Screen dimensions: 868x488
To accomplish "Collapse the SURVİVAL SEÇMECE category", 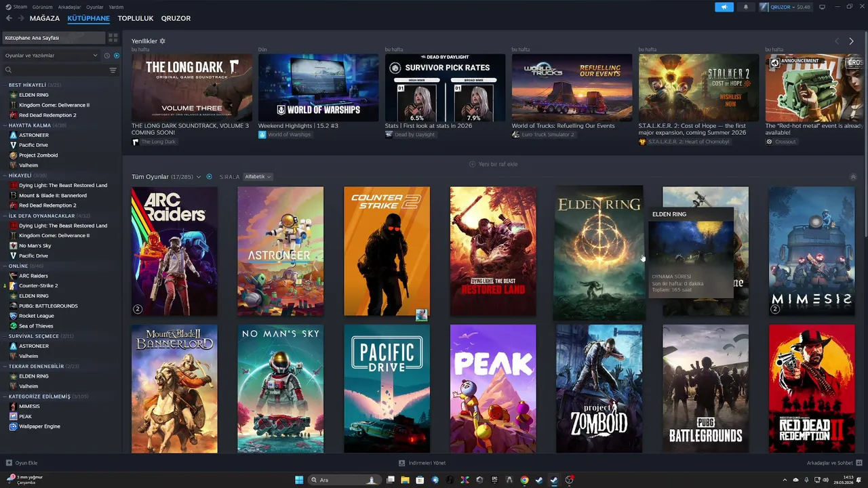I will click(5, 336).
